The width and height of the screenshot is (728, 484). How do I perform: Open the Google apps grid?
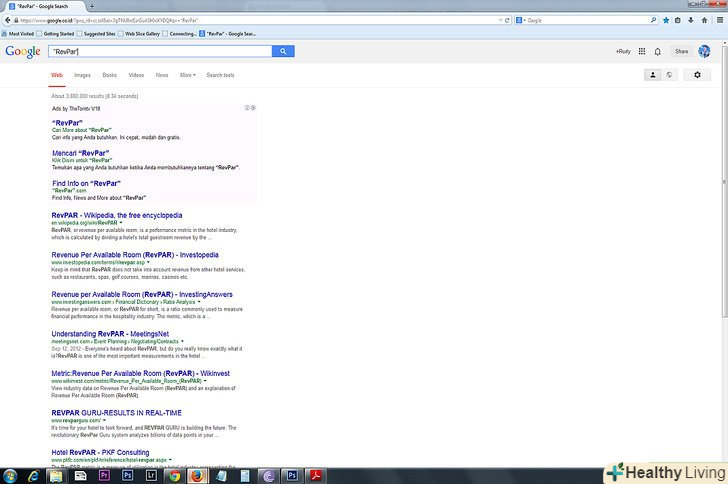642,51
